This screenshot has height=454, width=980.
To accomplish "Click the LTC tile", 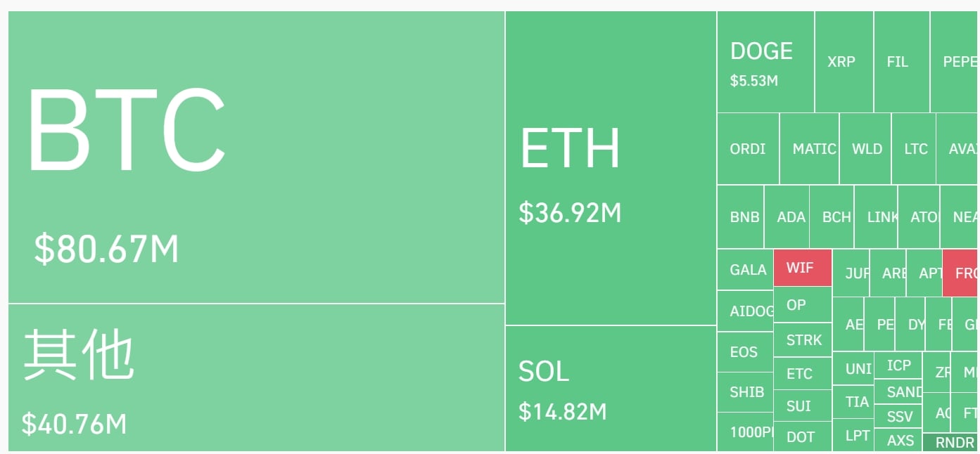I will [x=914, y=149].
